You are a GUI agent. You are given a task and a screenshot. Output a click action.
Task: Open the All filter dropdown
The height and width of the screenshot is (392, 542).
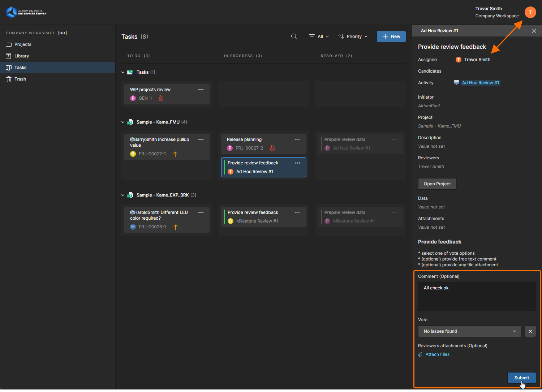tap(319, 36)
